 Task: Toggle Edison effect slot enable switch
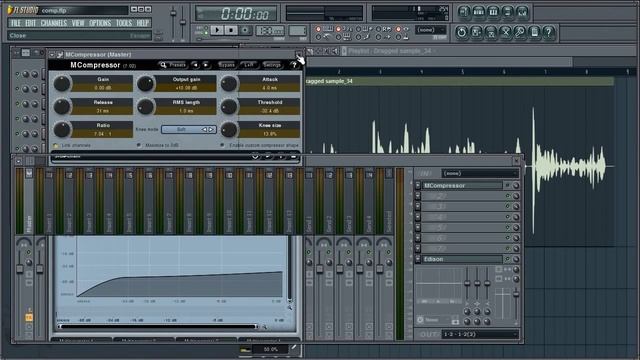pos(508,259)
